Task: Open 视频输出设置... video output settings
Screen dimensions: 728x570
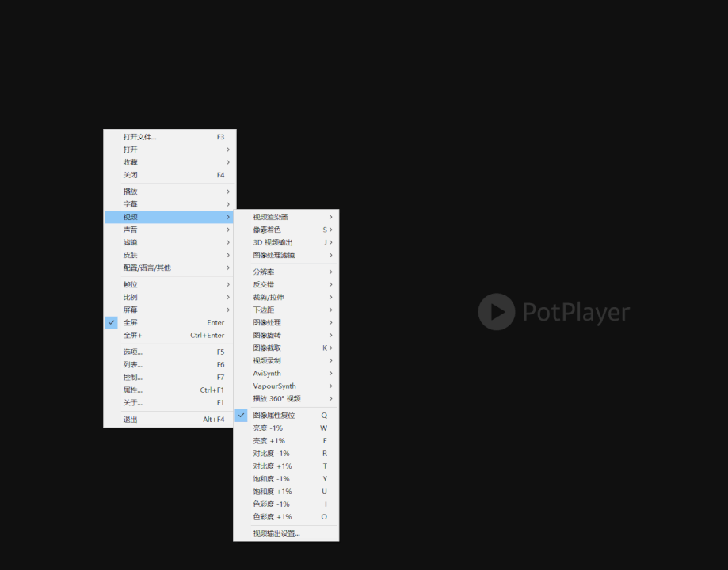Action: click(286, 534)
